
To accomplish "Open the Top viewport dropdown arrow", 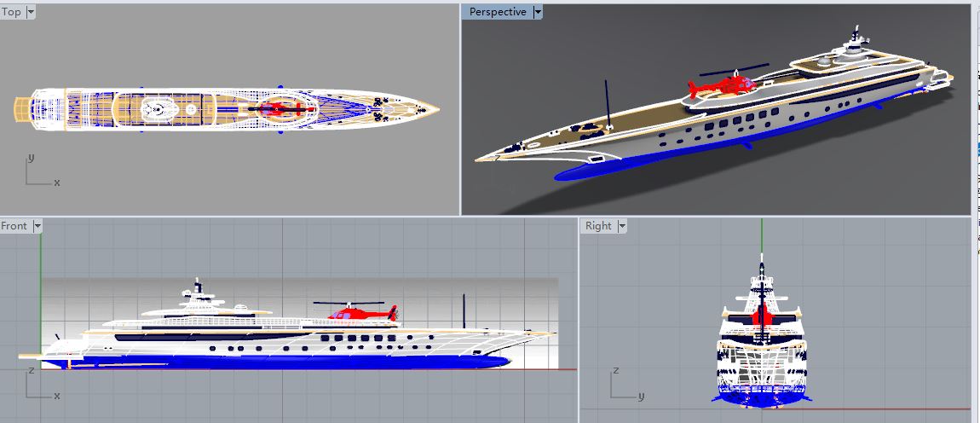I will [x=31, y=12].
